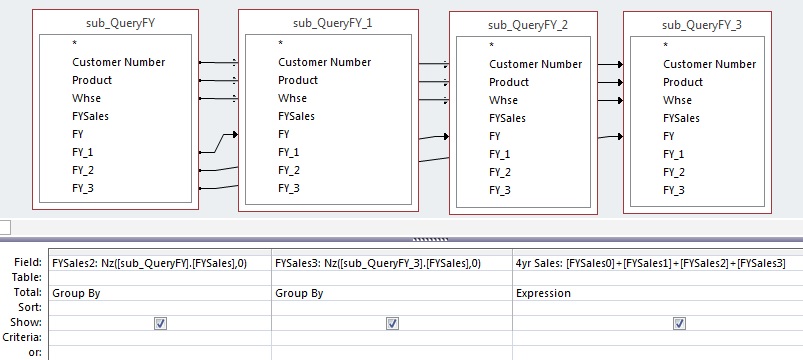Select FY_1 field in sub_QueryFY_3 table
Screen dimensions: 803x360
(673, 154)
